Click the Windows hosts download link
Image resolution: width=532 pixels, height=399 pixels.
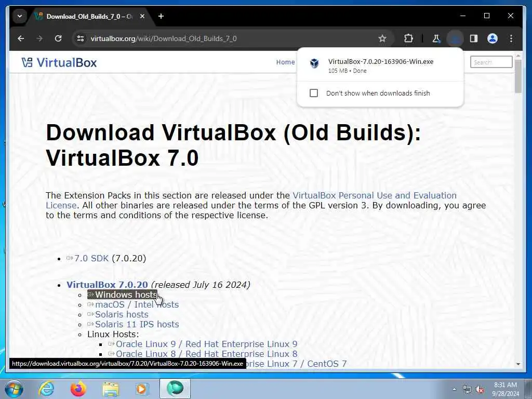(x=123, y=295)
